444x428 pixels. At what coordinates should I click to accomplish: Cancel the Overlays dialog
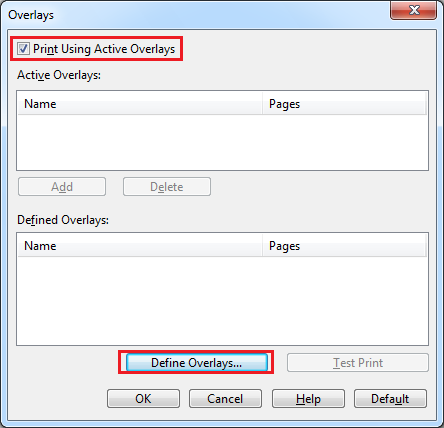(225, 399)
